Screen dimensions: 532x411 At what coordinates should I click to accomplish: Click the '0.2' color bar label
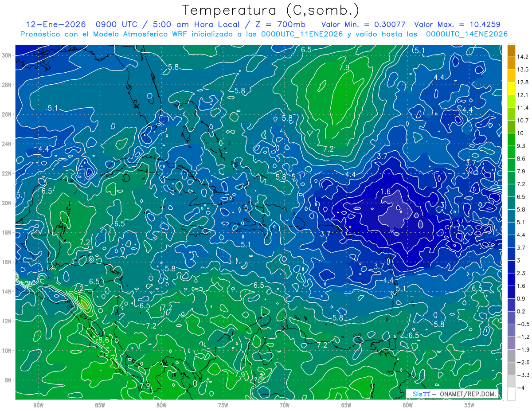coord(521,311)
